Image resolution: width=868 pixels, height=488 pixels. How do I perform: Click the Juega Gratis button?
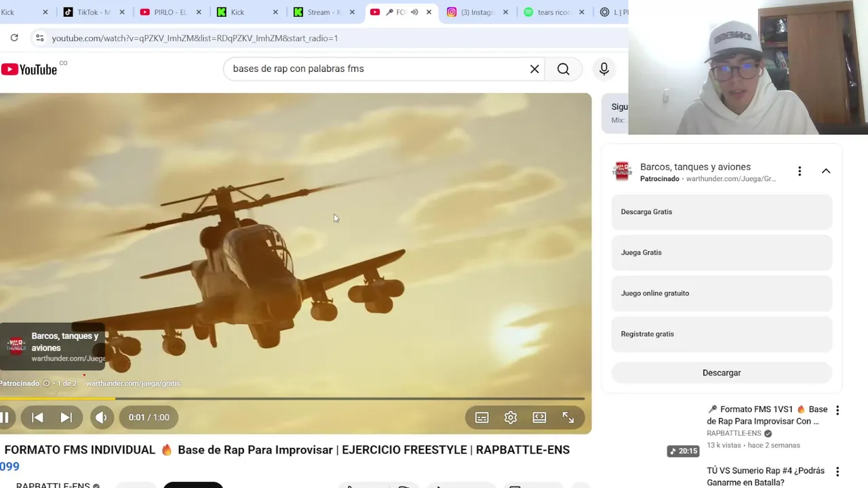[722, 253]
